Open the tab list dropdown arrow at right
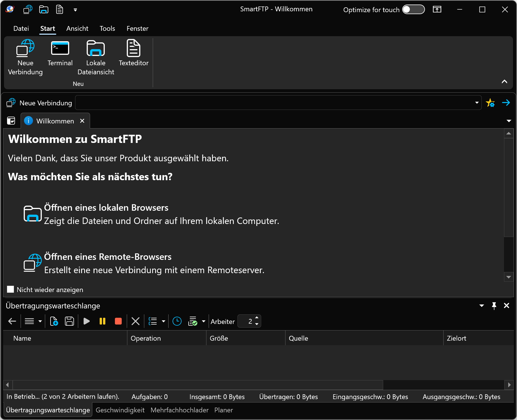This screenshot has height=420, width=517. (x=509, y=121)
